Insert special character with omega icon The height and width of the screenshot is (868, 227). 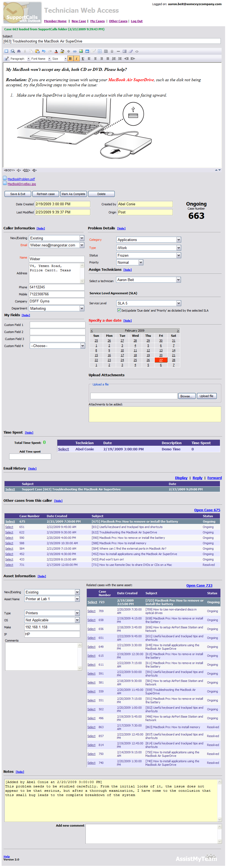(112, 51)
